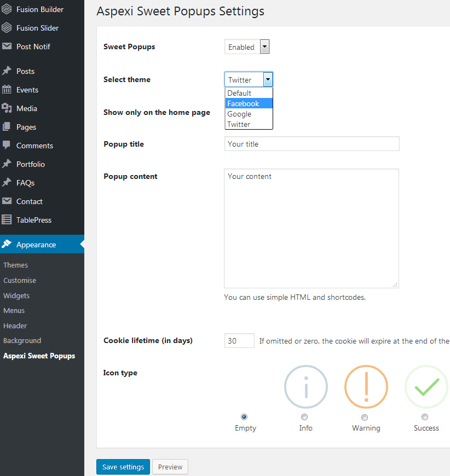Select the Info icon type radio button

304,417
